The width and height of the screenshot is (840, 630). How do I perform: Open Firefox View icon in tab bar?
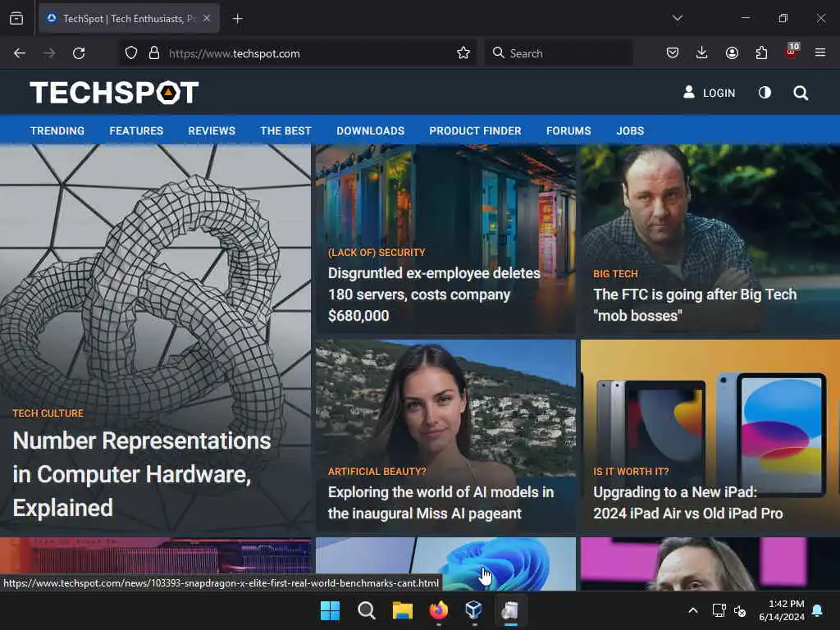click(x=16, y=18)
